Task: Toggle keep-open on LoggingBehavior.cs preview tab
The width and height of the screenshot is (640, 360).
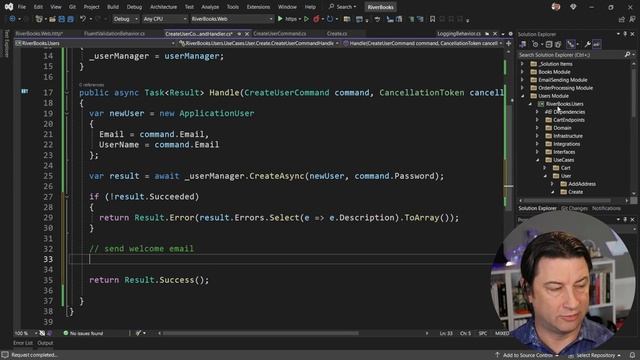Action: click(487, 34)
